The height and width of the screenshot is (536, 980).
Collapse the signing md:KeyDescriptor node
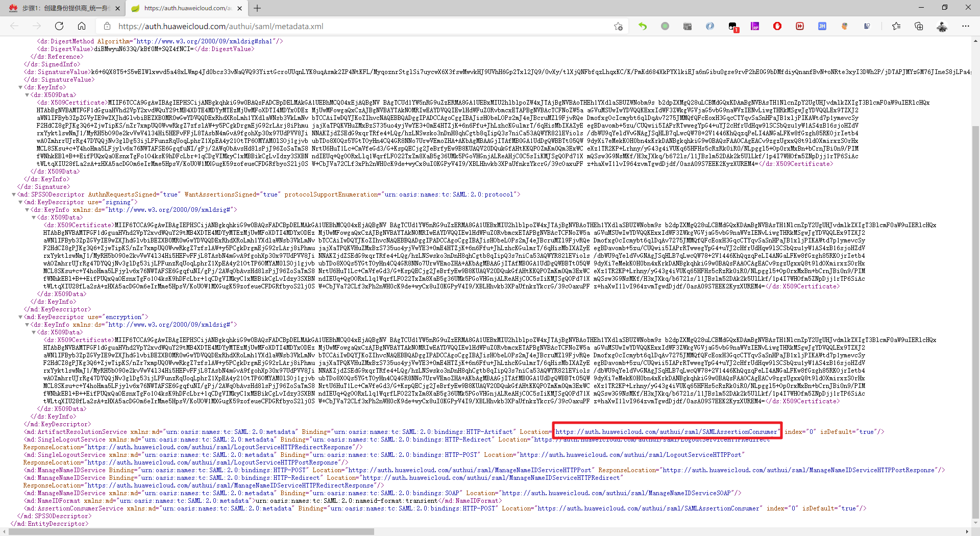coord(20,202)
